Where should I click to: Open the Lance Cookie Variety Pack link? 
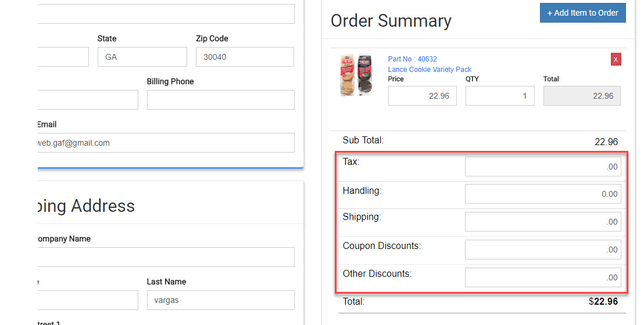pyautogui.click(x=430, y=70)
